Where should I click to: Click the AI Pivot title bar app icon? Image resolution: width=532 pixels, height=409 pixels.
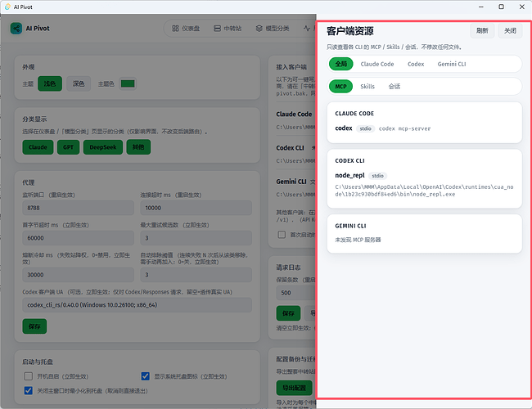click(7, 7)
